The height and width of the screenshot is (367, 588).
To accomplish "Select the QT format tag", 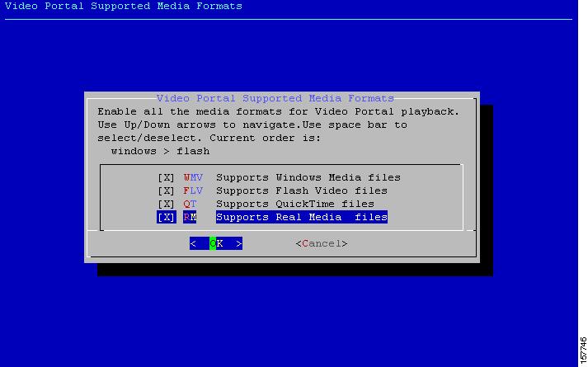I will tap(190, 204).
